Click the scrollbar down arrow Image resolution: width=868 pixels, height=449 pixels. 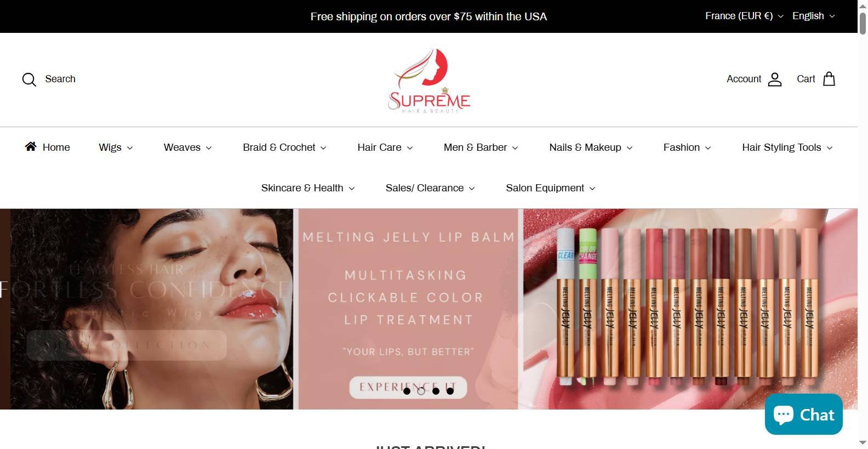(863, 442)
